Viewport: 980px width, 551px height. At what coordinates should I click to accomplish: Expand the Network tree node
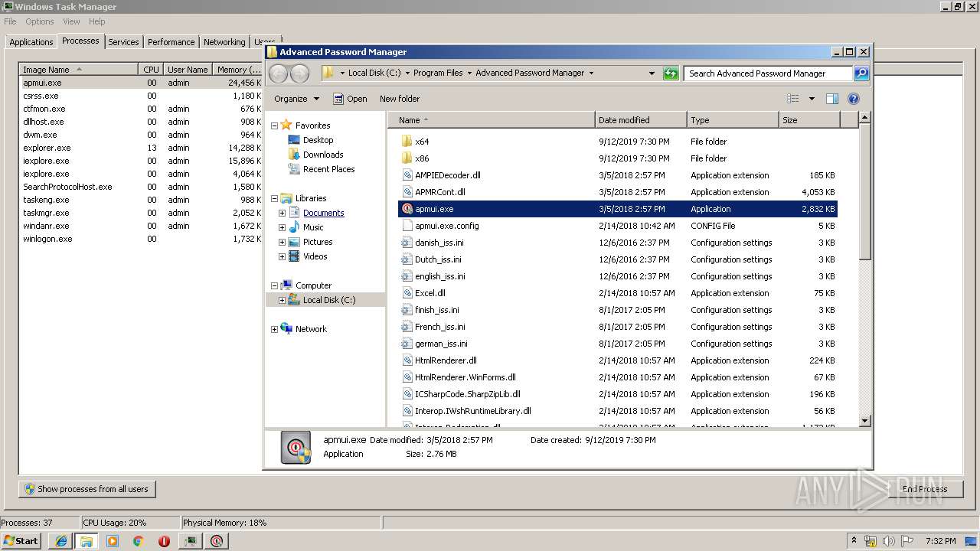click(274, 329)
